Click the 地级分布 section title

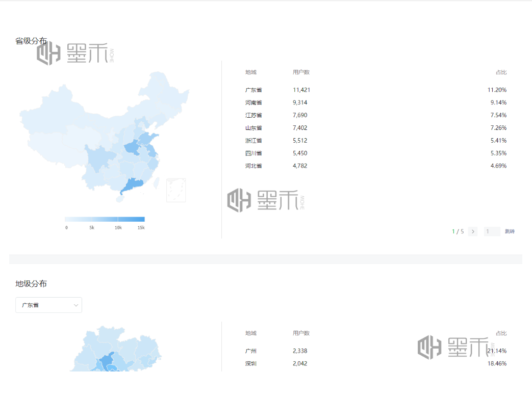[x=31, y=284]
